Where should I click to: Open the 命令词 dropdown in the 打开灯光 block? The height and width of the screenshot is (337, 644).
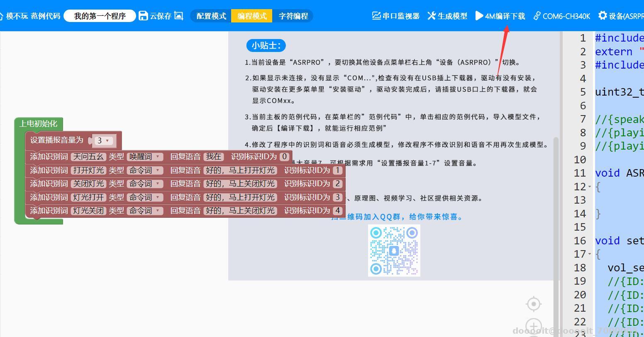[x=145, y=170]
